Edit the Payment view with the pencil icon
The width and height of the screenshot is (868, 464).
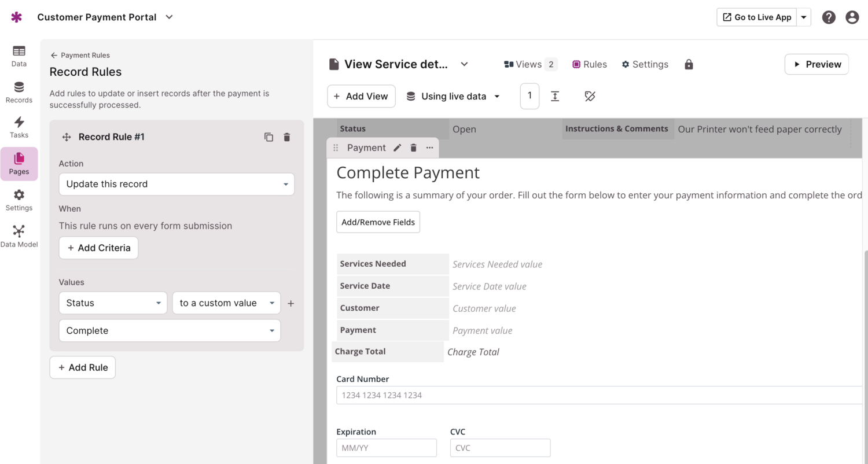[397, 148]
